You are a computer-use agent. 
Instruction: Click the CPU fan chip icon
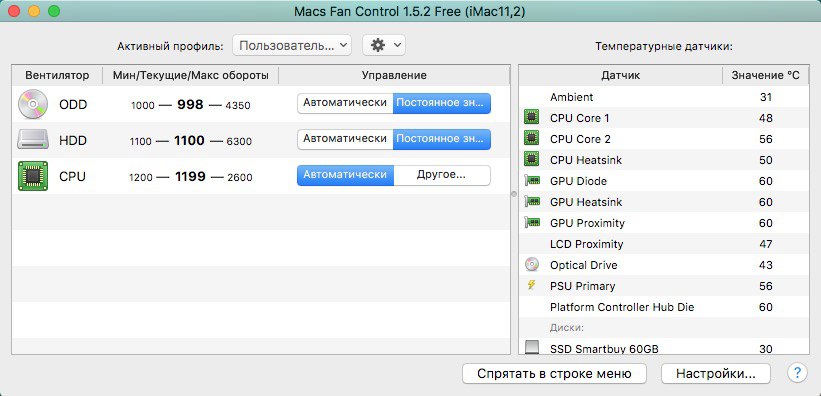(x=32, y=176)
